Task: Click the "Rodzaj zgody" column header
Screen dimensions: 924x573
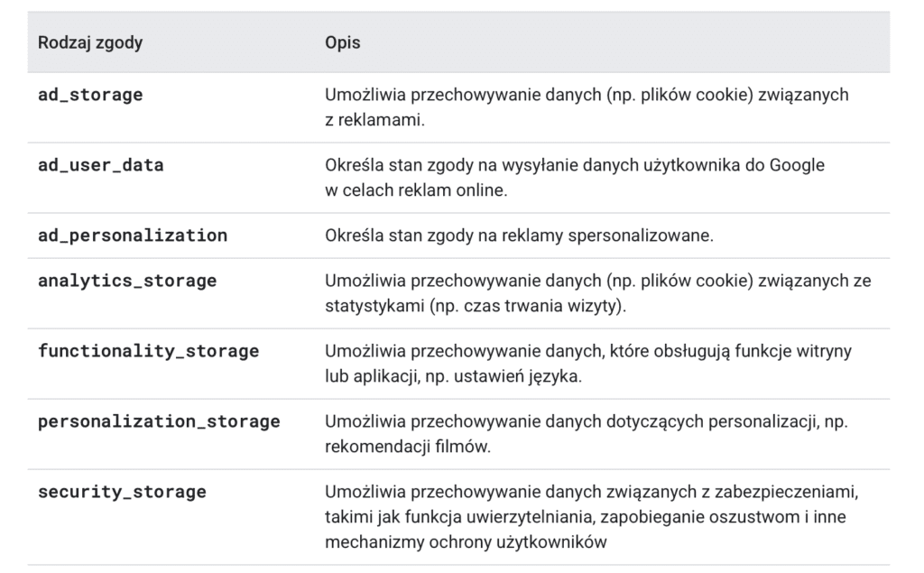Action: 90,42
